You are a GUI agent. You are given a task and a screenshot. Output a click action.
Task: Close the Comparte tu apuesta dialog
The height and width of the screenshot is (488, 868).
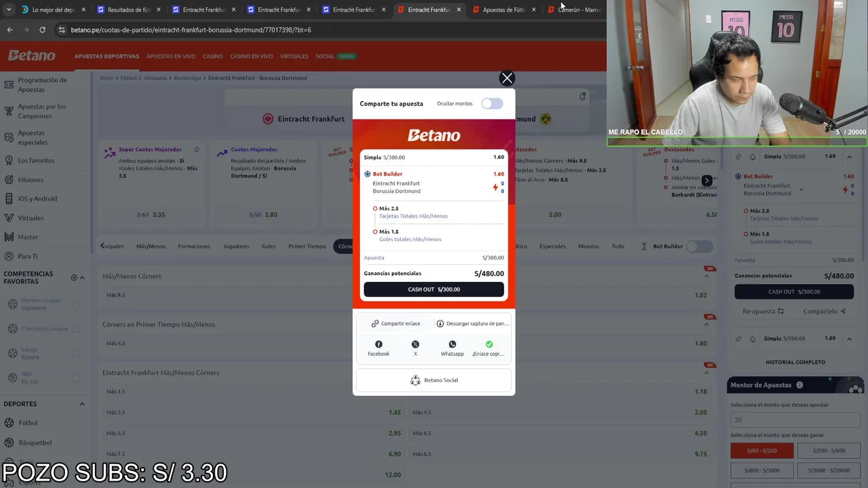[x=507, y=79]
